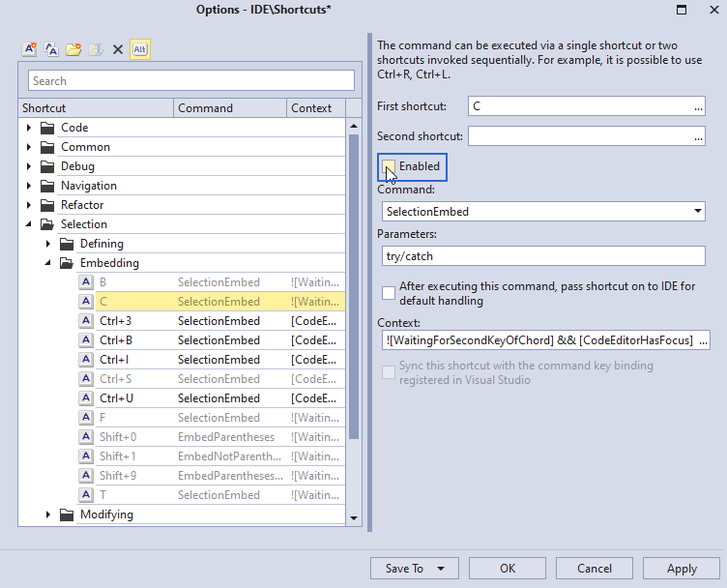This screenshot has width=727, height=588.
Task: Click the Apply button
Action: 682,569
